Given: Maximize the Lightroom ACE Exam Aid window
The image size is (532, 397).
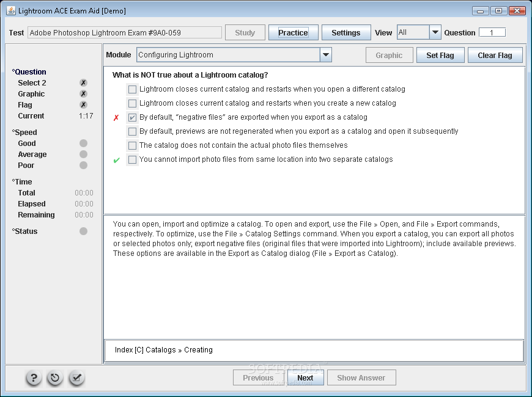Looking at the screenshot, I should coord(499,11).
